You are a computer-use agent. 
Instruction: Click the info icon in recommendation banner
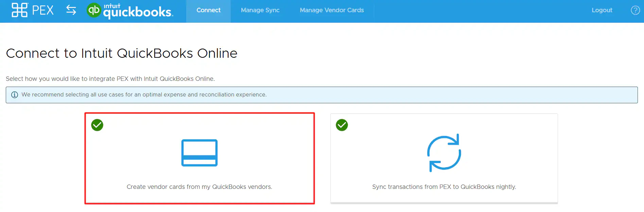tap(15, 95)
